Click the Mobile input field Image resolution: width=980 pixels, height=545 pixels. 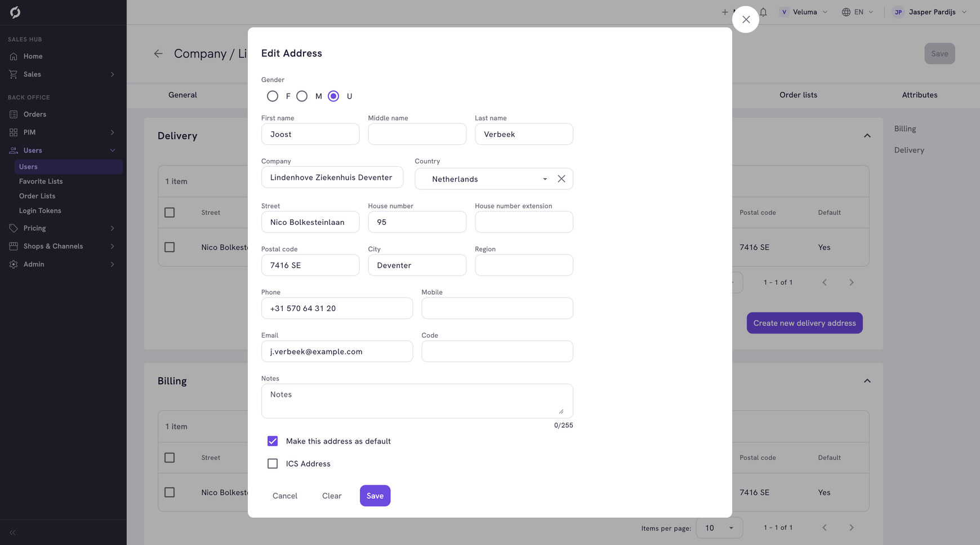point(497,308)
